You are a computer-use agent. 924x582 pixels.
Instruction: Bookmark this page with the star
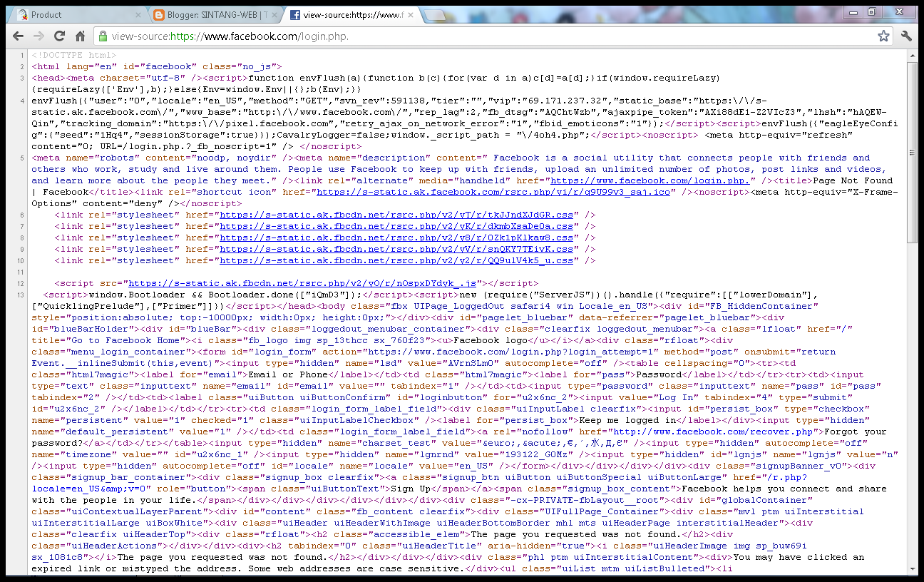click(883, 36)
